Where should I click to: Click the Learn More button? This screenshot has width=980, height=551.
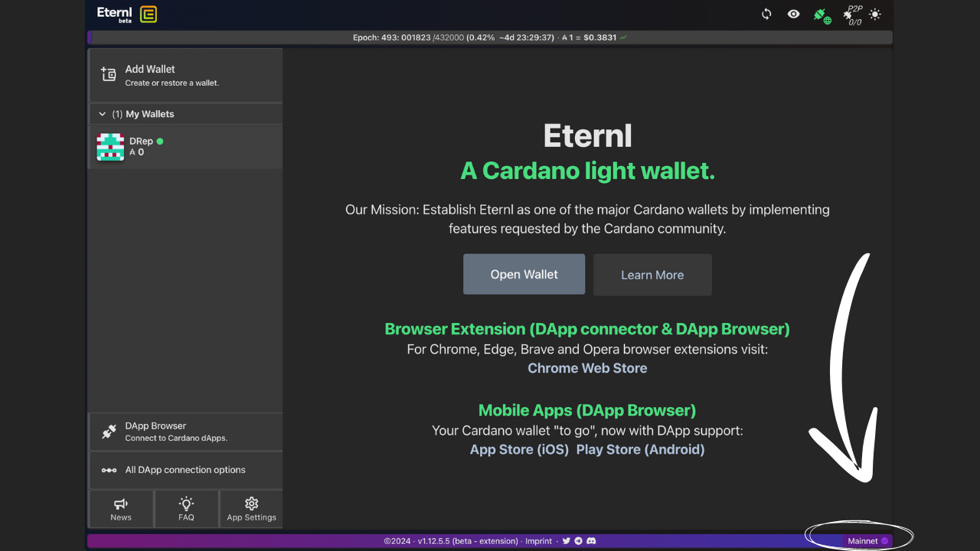[x=652, y=275]
